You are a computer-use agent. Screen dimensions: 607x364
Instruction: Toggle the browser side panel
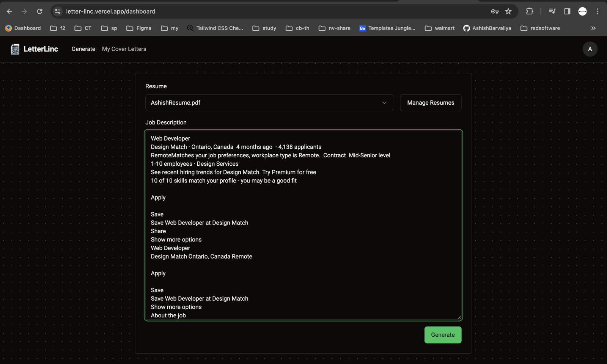click(567, 11)
